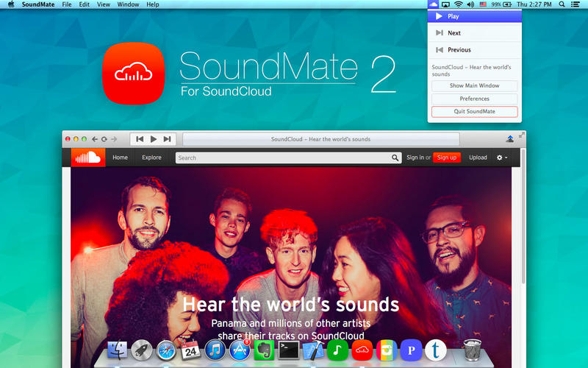Click into the SoundCloud Search field

(x=288, y=158)
